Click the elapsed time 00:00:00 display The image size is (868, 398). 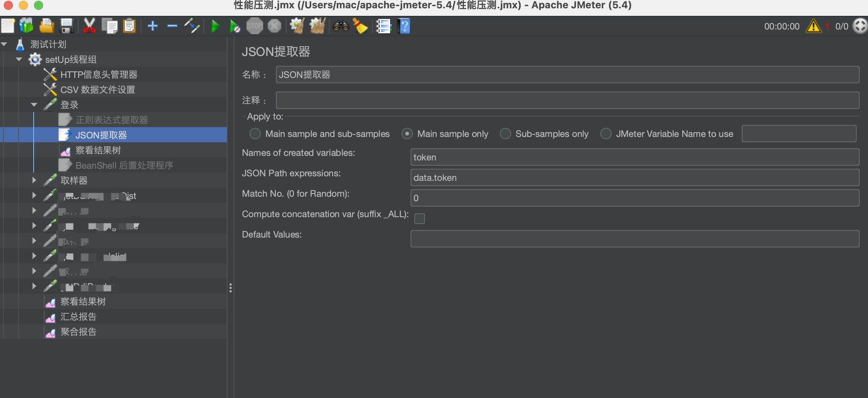[782, 26]
